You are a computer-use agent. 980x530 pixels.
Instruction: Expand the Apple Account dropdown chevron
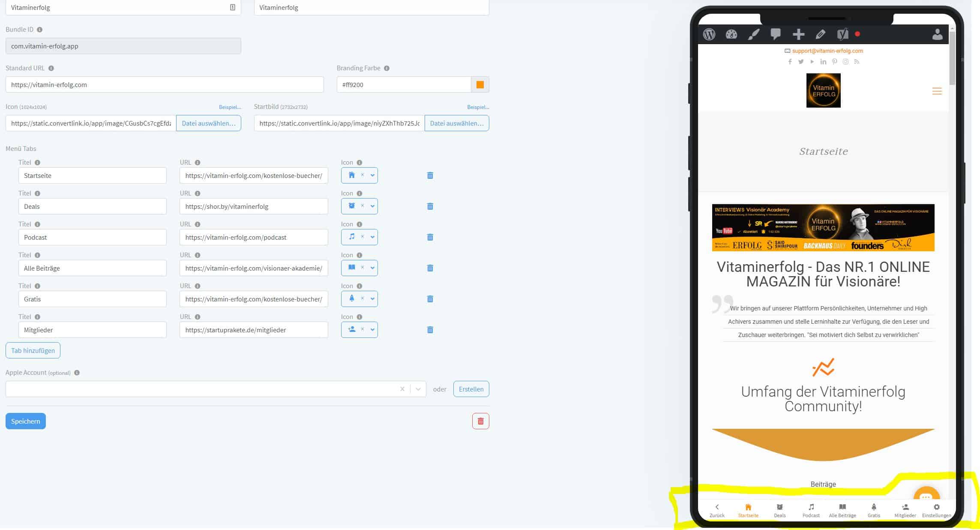pyautogui.click(x=418, y=389)
